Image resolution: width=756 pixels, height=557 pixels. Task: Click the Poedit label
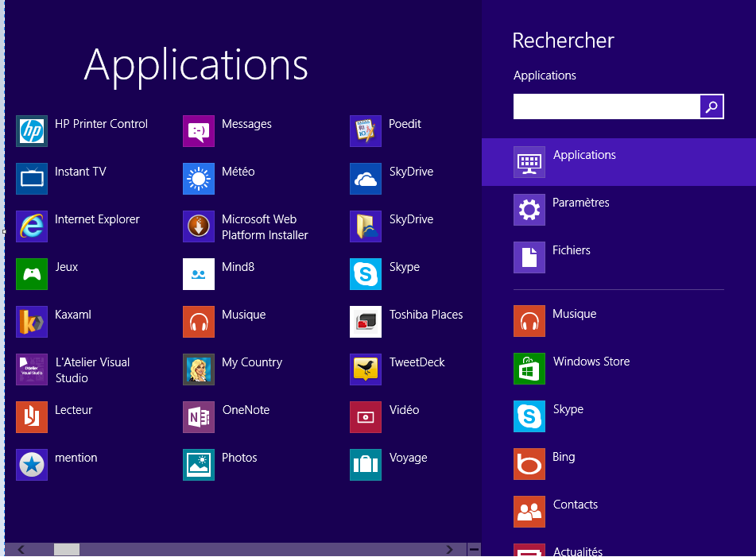[x=405, y=124]
